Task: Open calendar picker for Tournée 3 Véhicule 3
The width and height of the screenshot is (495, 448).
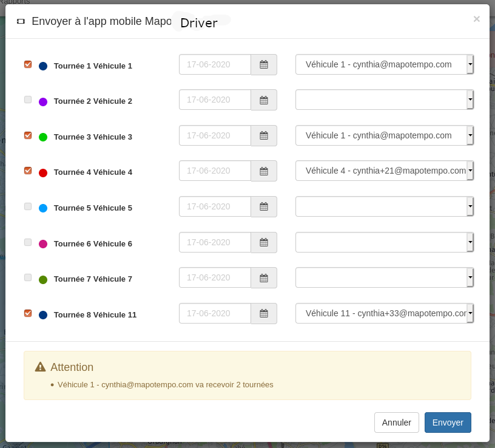Action: [x=264, y=135]
